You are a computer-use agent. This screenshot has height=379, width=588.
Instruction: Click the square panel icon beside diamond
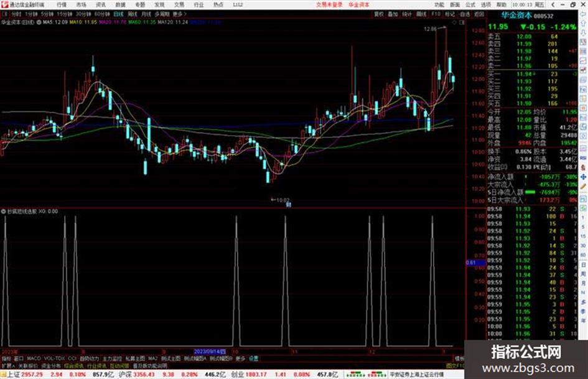[462, 22]
